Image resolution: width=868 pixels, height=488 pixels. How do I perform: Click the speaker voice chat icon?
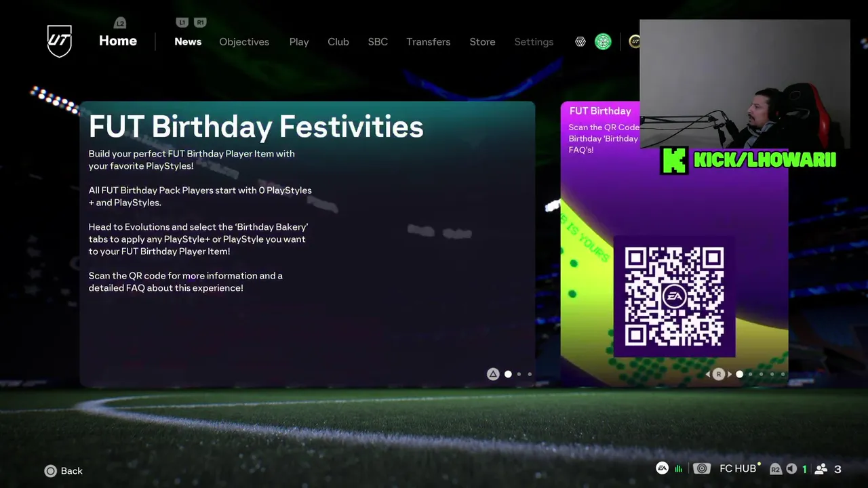click(791, 469)
